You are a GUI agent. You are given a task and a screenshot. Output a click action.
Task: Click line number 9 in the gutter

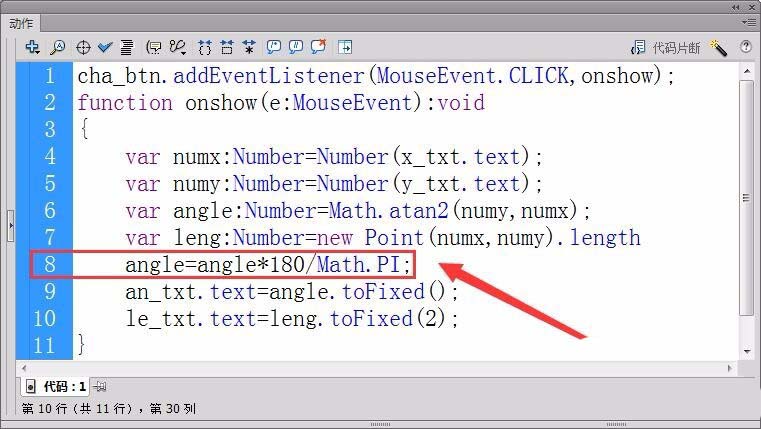[x=50, y=291]
